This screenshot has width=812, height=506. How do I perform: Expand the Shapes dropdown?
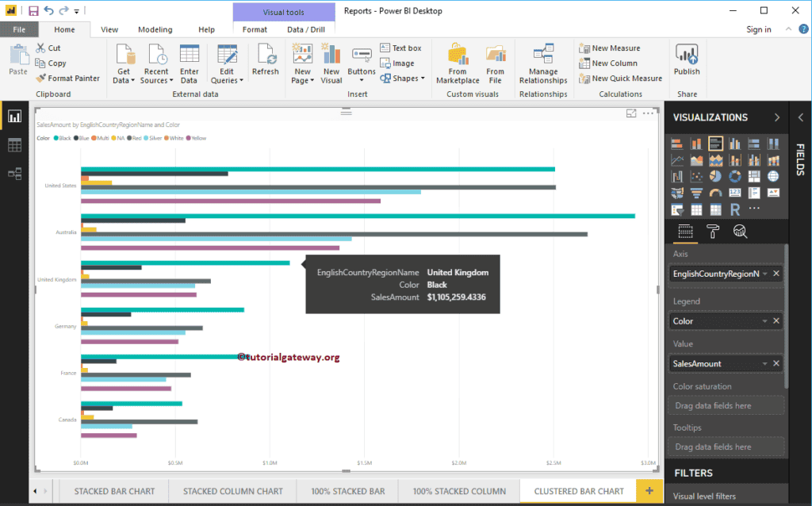423,79
